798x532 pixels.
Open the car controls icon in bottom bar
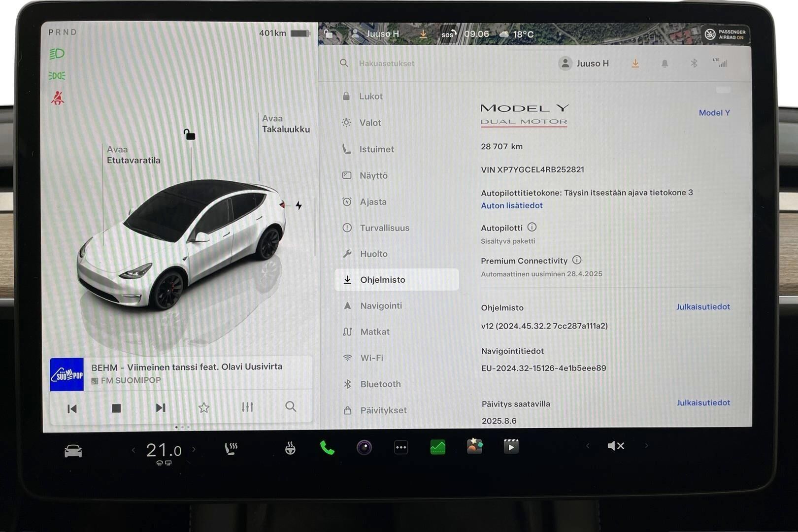tap(73, 450)
